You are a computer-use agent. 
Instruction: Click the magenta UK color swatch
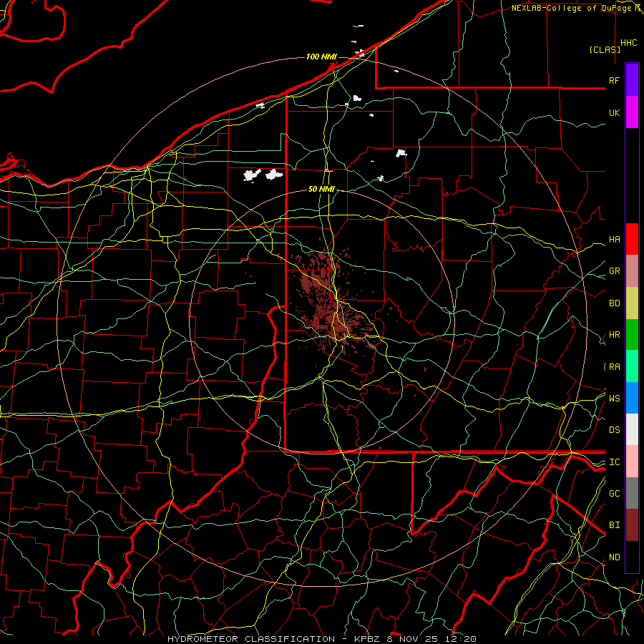tap(632, 112)
